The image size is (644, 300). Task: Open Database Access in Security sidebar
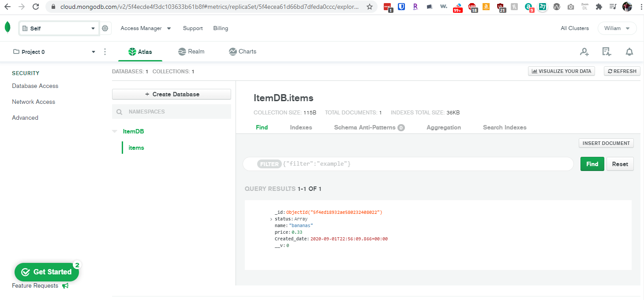click(x=35, y=86)
